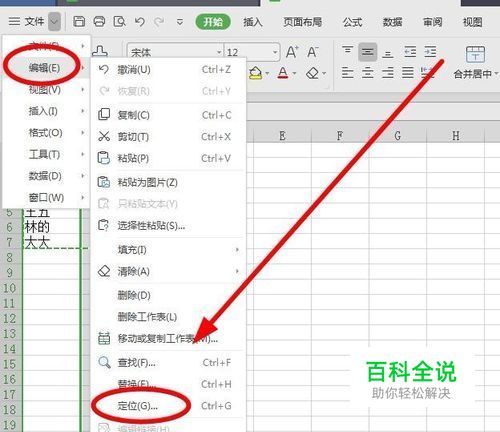Open the hamburger 文件 menu
Viewport: 500px width, 432px height.
(26, 22)
